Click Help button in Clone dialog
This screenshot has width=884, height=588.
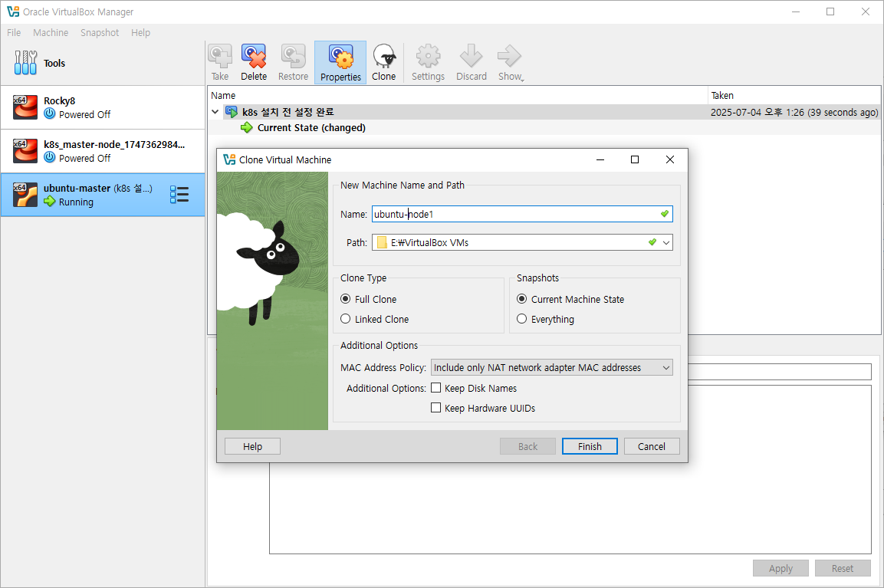pos(252,446)
